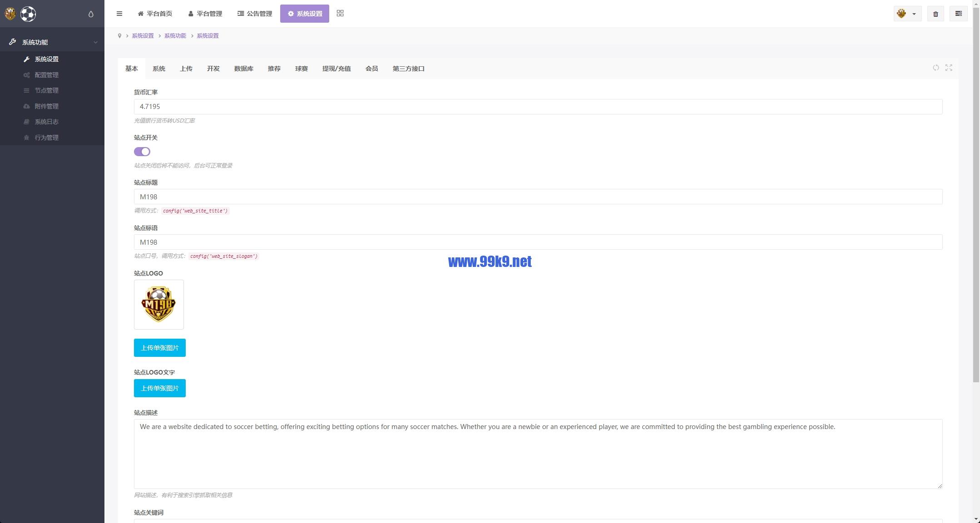
Task: Switch to the 球赛 tab
Action: [x=302, y=69]
